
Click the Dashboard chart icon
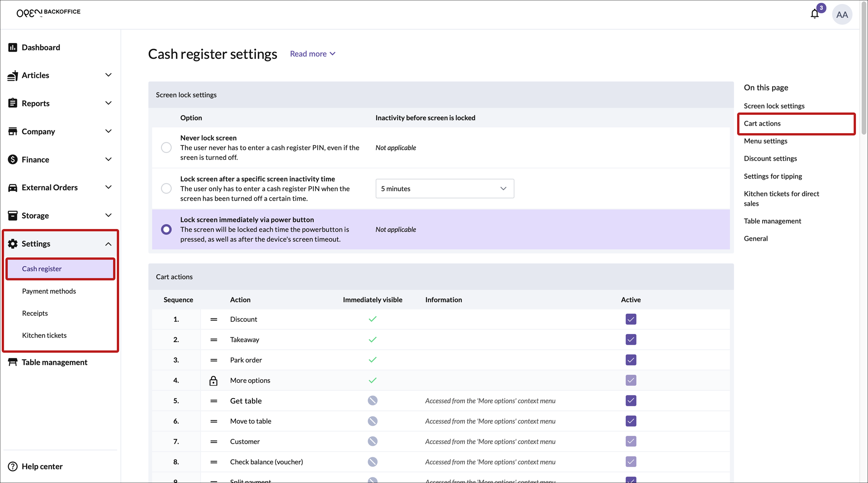pyautogui.click(x=12, y=47)
